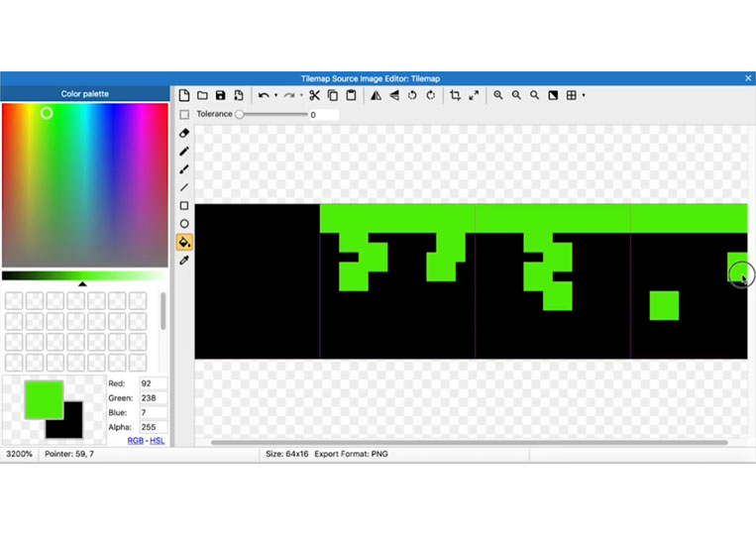Close the Tilemap Source Image Editor window
756x536 pixels.
coord(748,78)
